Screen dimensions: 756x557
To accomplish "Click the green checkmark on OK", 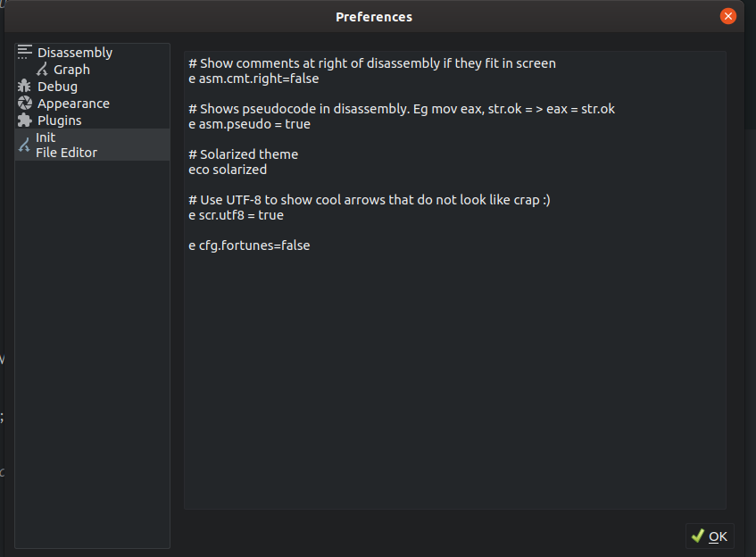I will coord(698,536).
